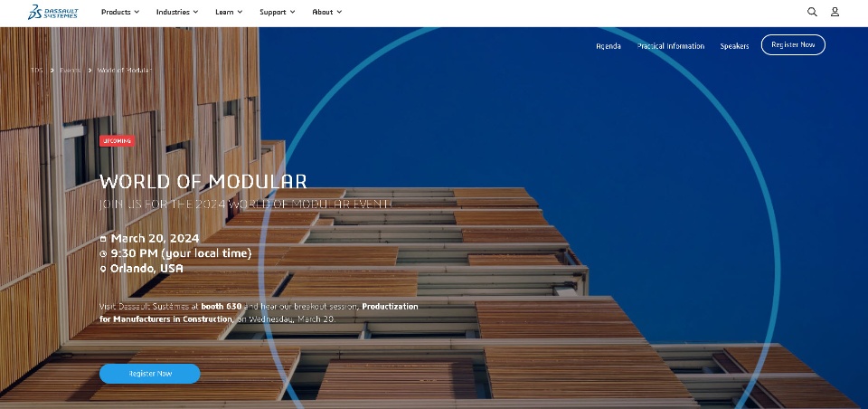The width and height of the screenshot is (868, 409).
Task: Click the World of Modular breadcrumb
Action: pos(124,71)
